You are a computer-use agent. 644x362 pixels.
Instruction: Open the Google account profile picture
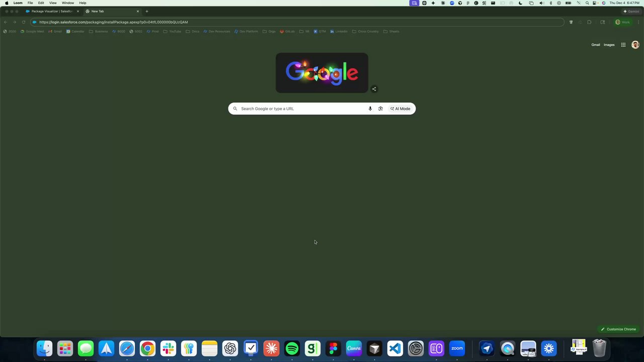coord(635,45)
